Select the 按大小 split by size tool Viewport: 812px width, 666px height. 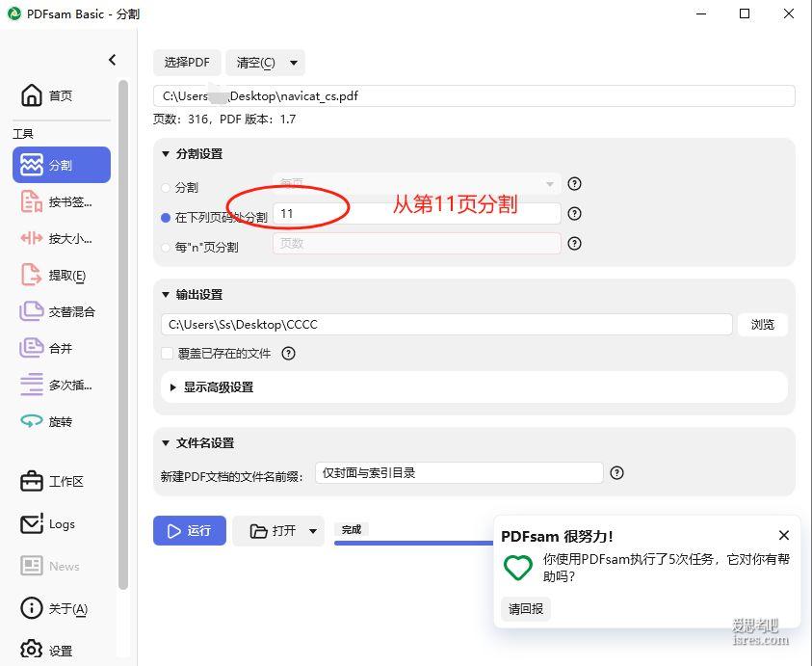(61, 239)
